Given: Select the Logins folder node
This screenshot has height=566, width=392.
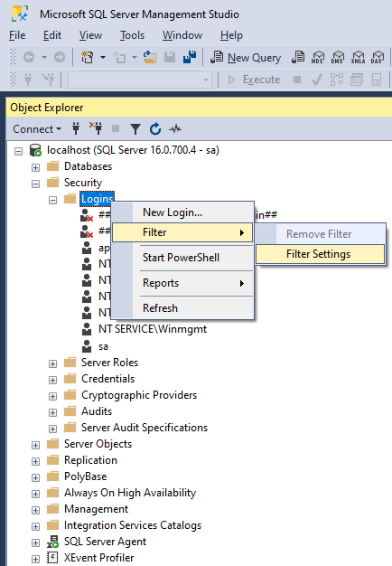Looking at the screenshot, I should tap(97, 199).
